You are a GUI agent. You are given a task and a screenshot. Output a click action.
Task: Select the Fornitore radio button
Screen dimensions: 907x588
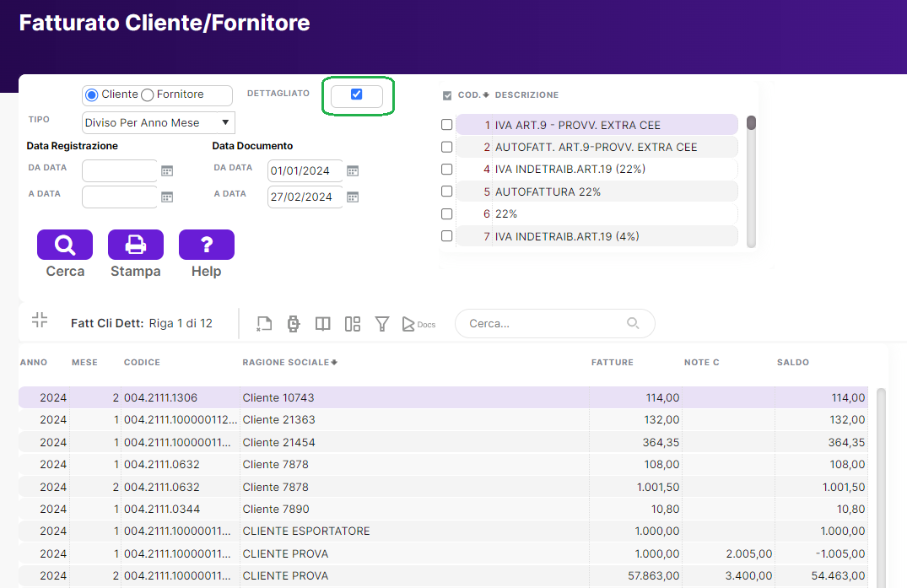[x=148, y=94]
